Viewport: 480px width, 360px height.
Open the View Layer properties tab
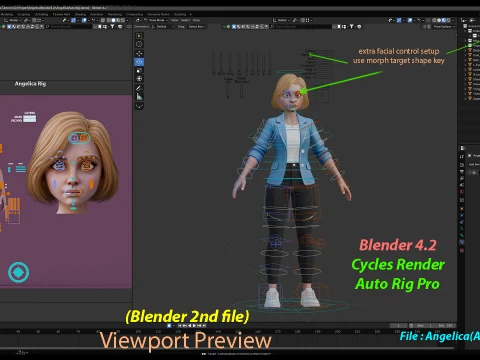coord(462,178)
